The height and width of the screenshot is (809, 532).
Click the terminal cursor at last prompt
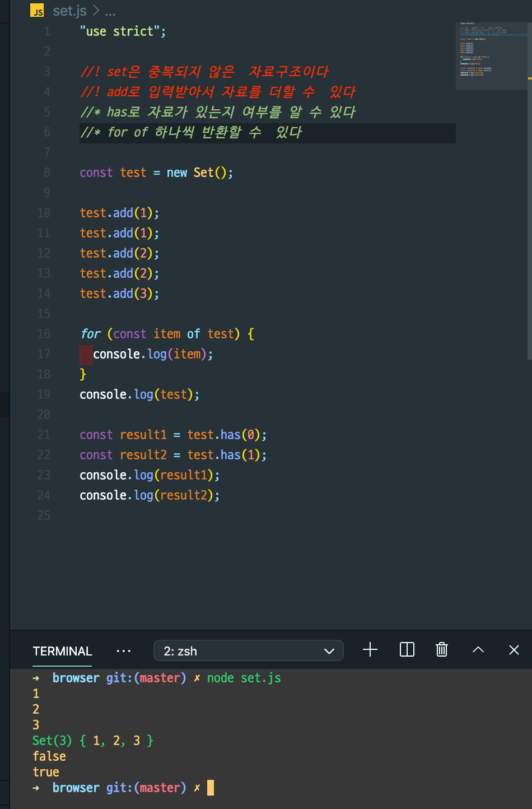211,788
